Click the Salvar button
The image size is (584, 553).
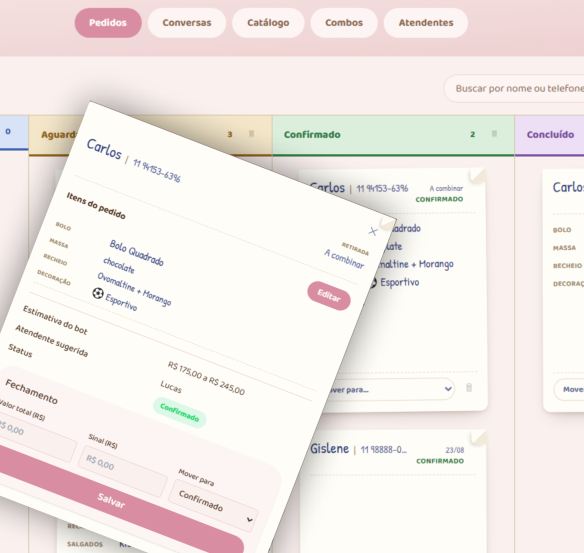click(x=111, y=501)
